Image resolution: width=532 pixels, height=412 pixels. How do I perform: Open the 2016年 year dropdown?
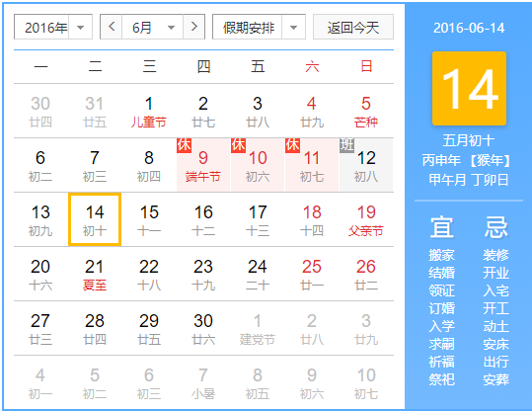(x=53, y=27)
